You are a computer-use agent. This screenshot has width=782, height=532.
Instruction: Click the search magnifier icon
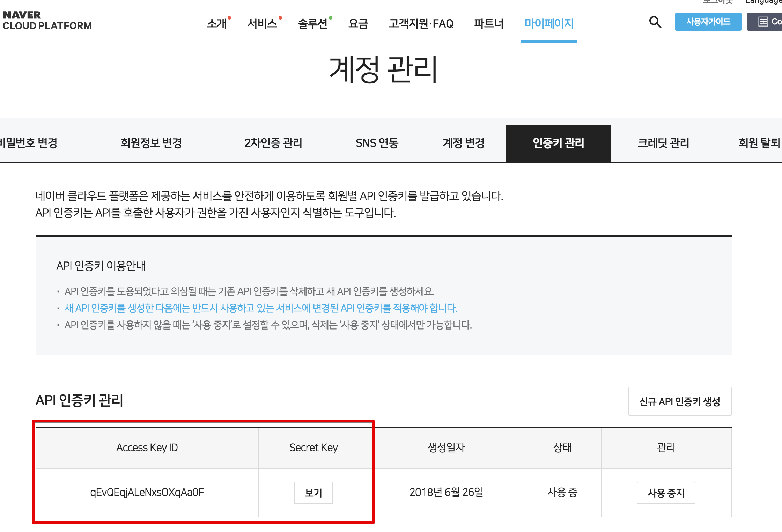coord(655,22)
